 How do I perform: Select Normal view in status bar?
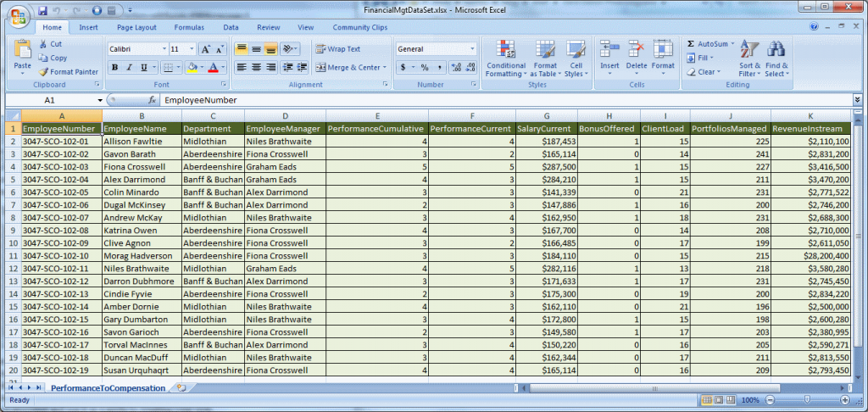click(708, 400)
